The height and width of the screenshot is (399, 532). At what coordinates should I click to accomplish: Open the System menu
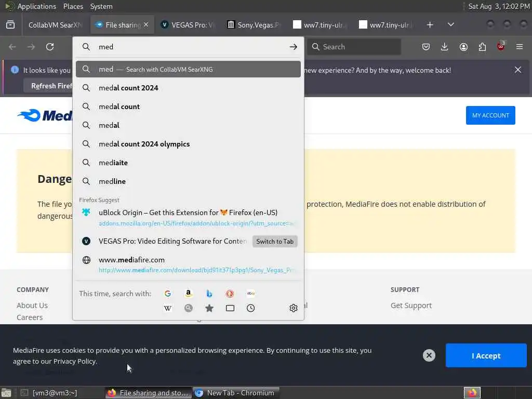[101, 6]
